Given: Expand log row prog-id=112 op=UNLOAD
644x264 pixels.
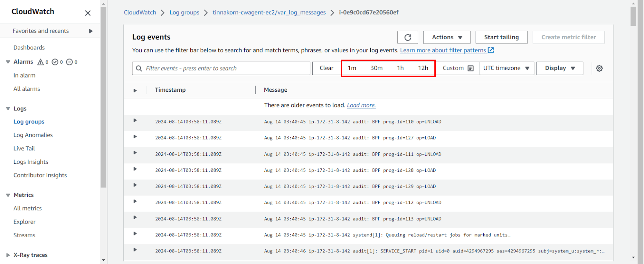Looking at the screenshot, I should (x=135, y=201).
